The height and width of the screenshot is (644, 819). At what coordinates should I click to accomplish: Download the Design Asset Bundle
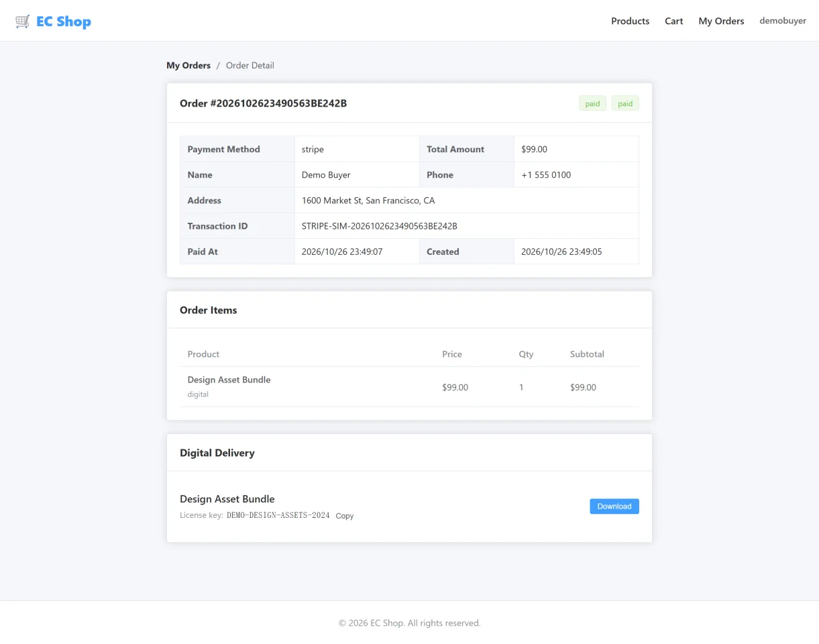coord(614,506)
